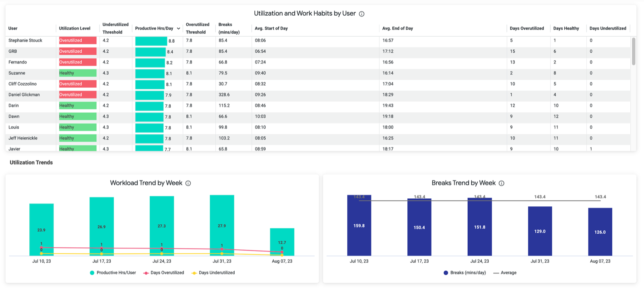Click the Days Overutilized column header
The height and width of the screenshot is (288, 644).
point(527,29)
